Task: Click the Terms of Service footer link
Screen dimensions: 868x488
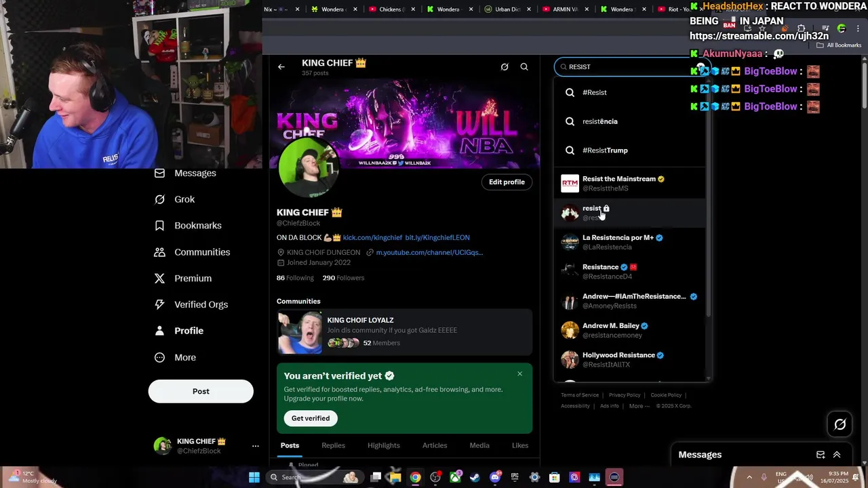Action: (x=580, y=395)
